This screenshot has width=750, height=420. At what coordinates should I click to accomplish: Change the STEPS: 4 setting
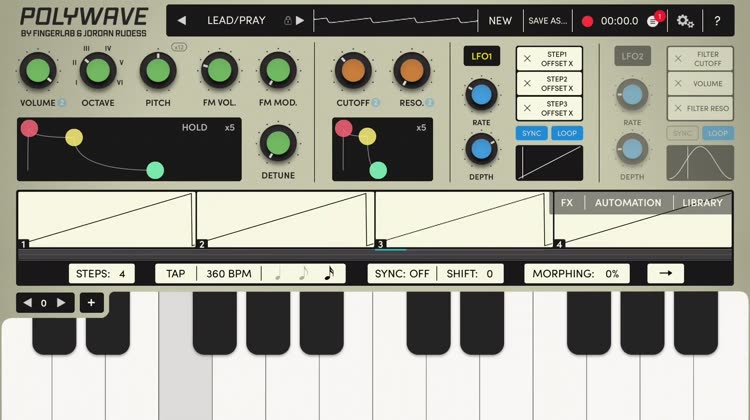click(x=101, y=274)
